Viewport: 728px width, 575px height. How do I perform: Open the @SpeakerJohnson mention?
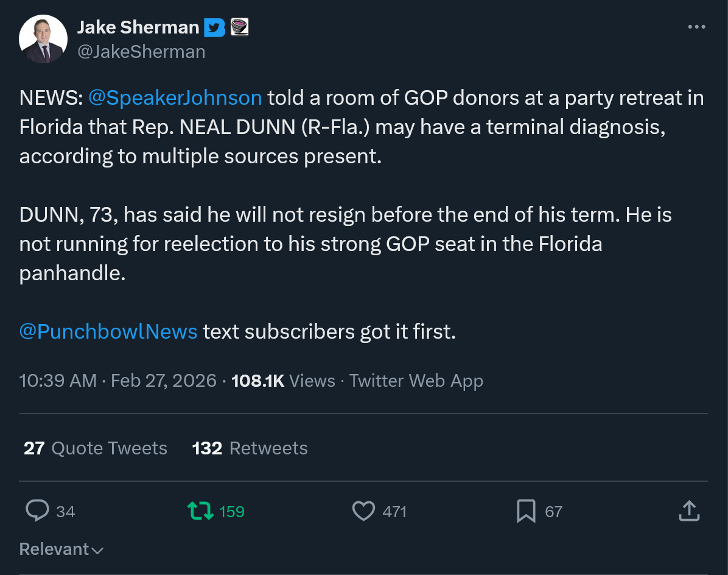(x=175, y=98)
